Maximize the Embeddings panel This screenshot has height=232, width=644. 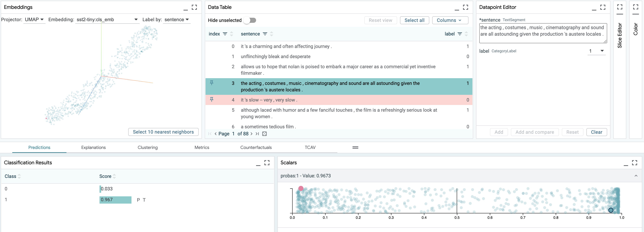194,7
